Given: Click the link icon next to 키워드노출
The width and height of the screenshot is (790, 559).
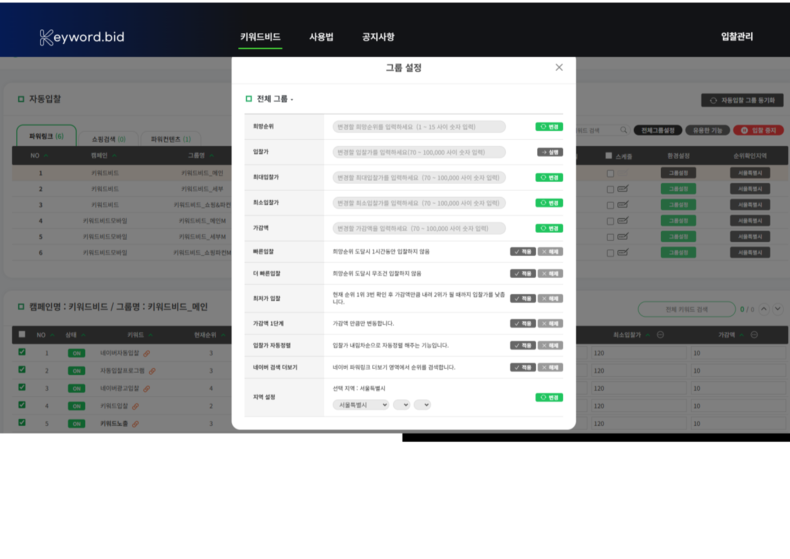Looking at the screenshot, I should (135, 423).
